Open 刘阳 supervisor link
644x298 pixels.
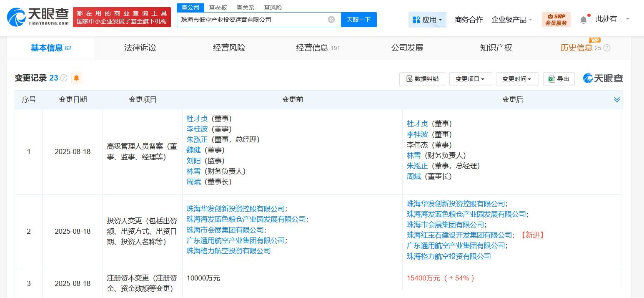point(193,161)
